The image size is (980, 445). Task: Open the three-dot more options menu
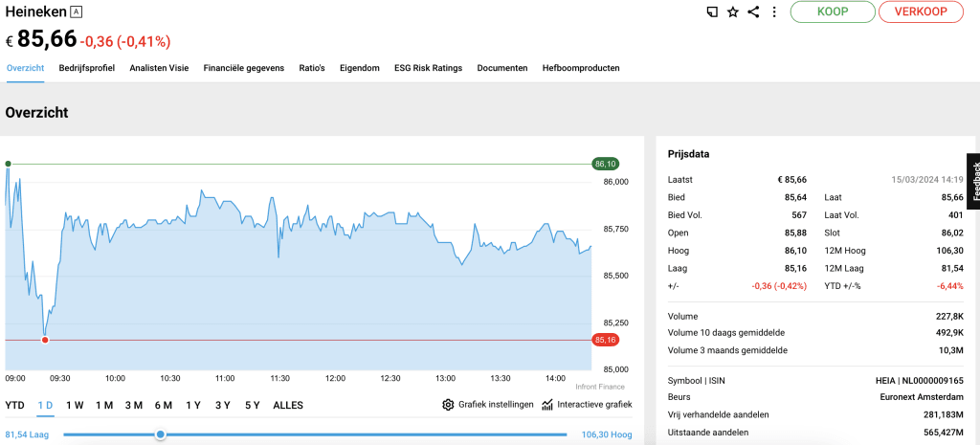pyautogui.click(x=773, y=12)
